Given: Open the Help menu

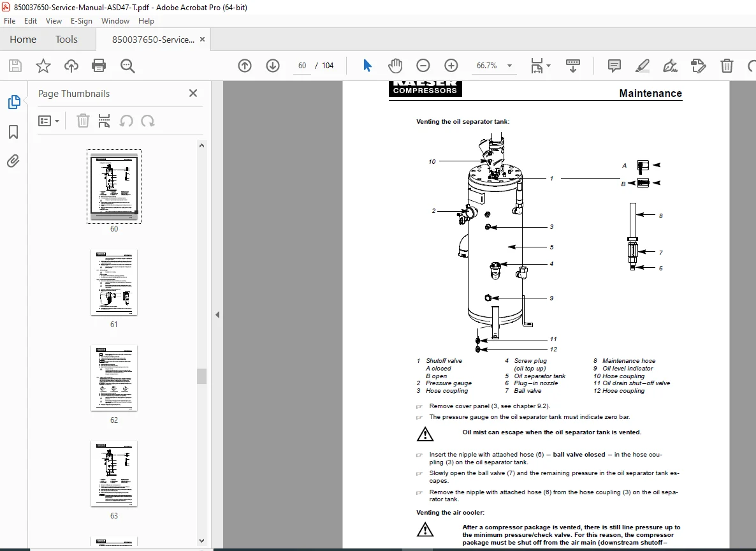Looking at the screenshot, I should pos(146,21).
